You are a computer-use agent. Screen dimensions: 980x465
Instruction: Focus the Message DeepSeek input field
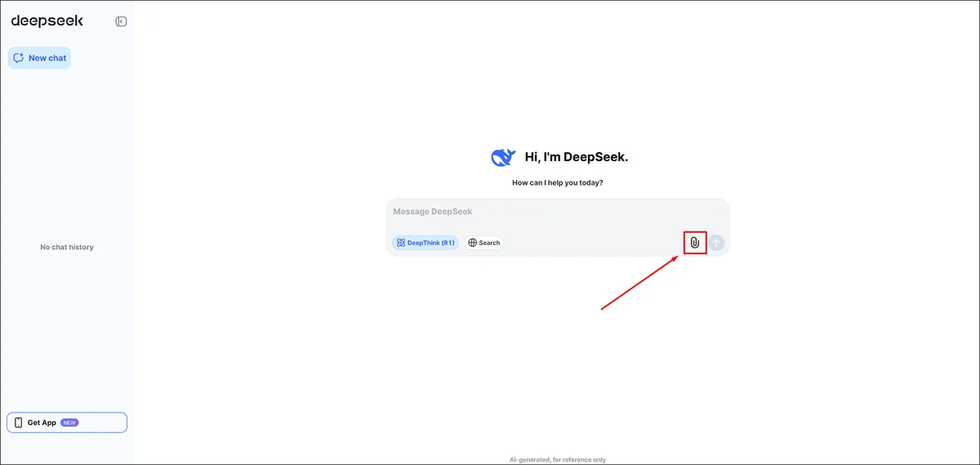(557, 212)
